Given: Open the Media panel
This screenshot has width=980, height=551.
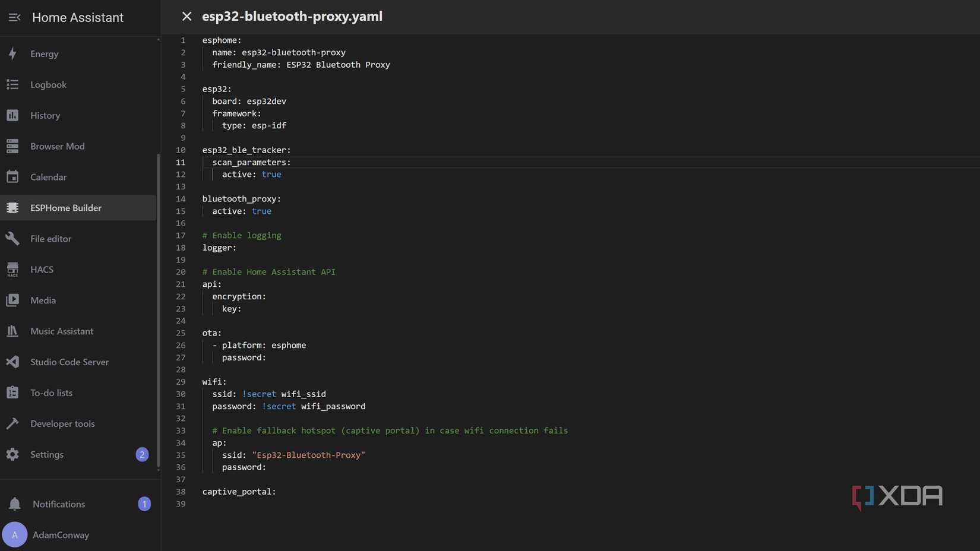Looking at the screenshot, I should (43, 300).
